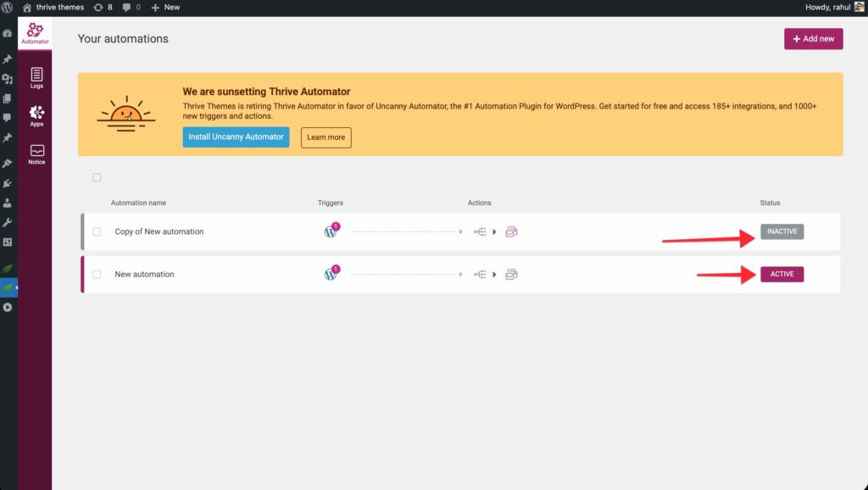Image resolution: width=868 pixels, height=490 pixels.
Task: Click the WordPress logo in admin bar
Action: [8, 7]
